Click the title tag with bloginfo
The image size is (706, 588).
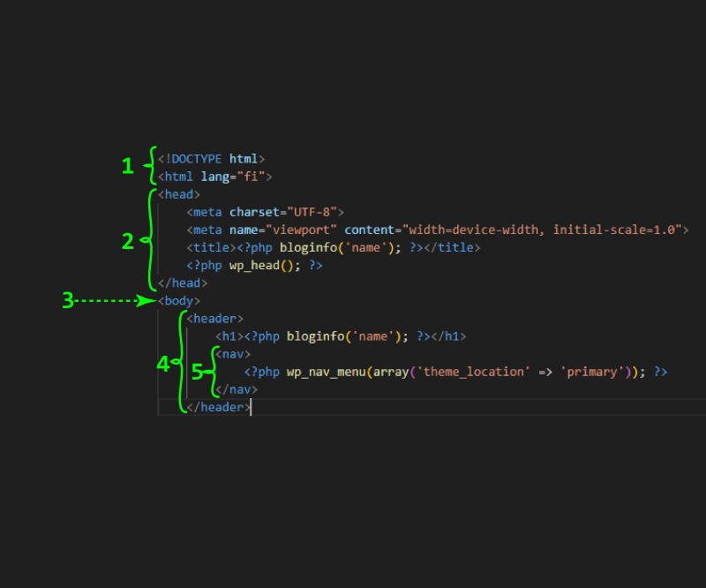click(334, 248)
